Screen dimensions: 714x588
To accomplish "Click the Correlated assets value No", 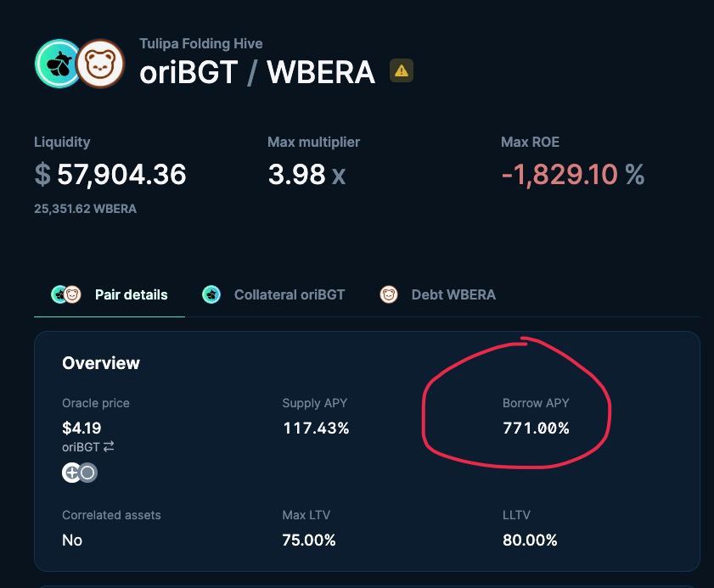I will click(x=72, y=540).
